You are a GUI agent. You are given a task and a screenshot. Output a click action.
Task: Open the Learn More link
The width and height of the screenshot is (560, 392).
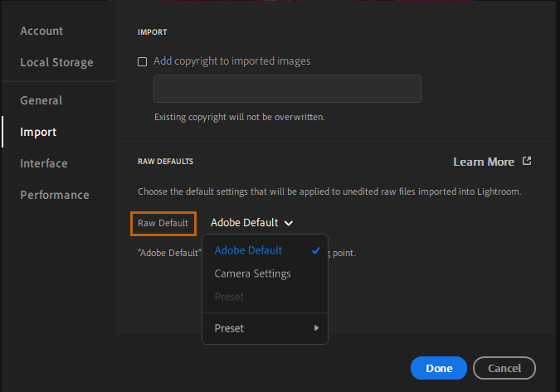coord(484,162)
